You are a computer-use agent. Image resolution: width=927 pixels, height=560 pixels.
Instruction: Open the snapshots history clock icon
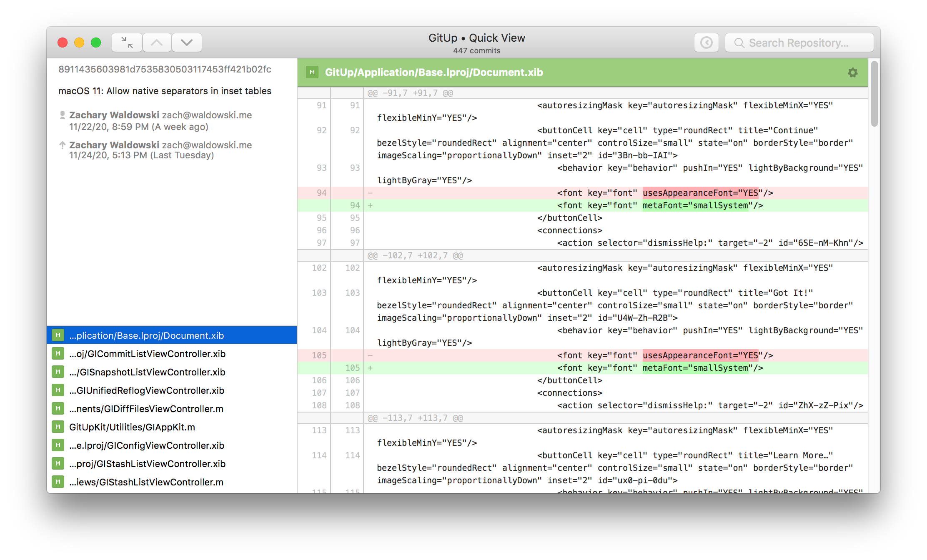(x=706, y=42)
